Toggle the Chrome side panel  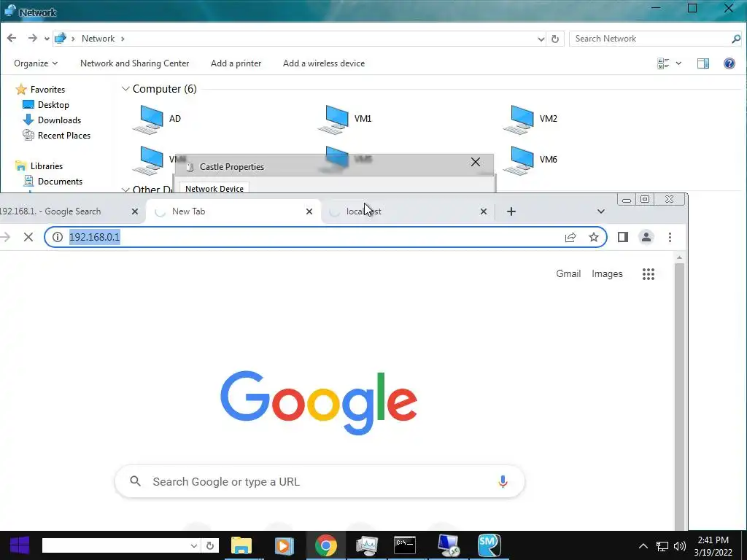coord(623,237)
